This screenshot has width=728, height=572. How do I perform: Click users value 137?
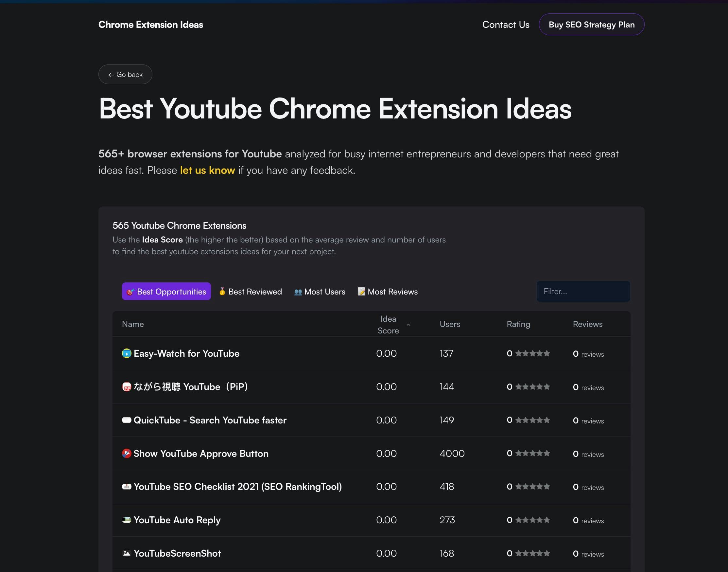(446, 353)
